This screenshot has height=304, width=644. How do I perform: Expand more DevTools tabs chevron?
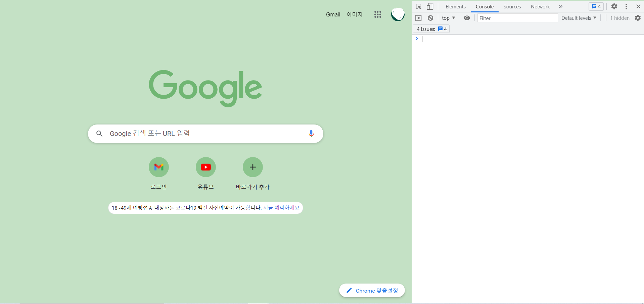point(560,6)
